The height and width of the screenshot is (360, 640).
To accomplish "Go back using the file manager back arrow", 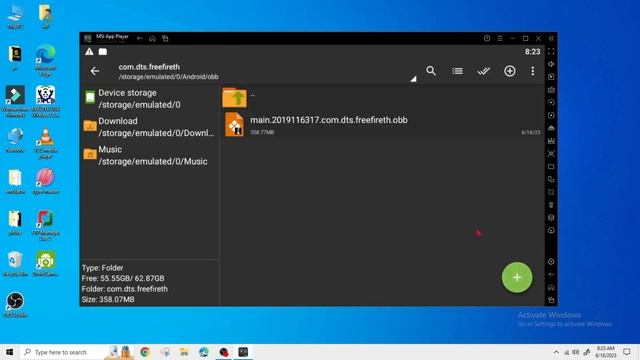I will pyautogui.click(x=95, y=71).
